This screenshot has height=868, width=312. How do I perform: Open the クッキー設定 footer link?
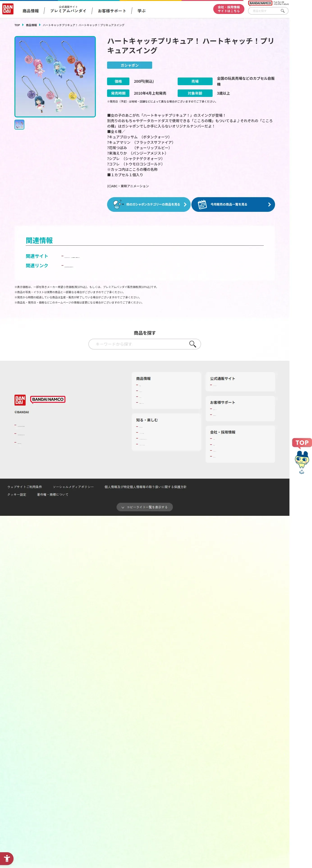[x=17, y=495]
